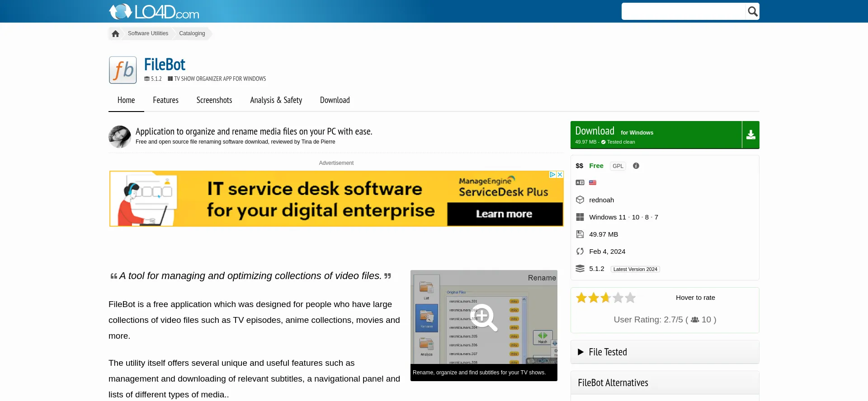Image resolution: width=868 pixels, height=401 pixels.
Task: Click the GPL license badge
Action: (618, 166)
